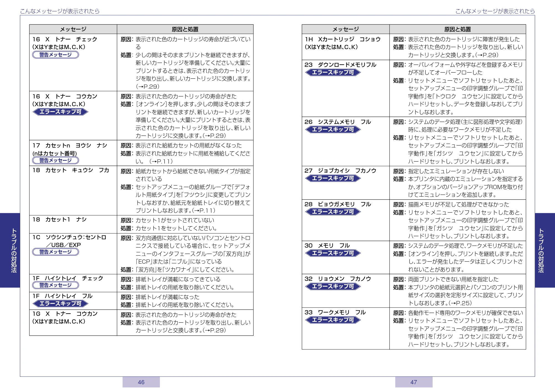The height and width of the screenshot is (392, 555).
Task: Click the message text 1F ハイシトレイ チェック
Action: (x=68, y=278)
